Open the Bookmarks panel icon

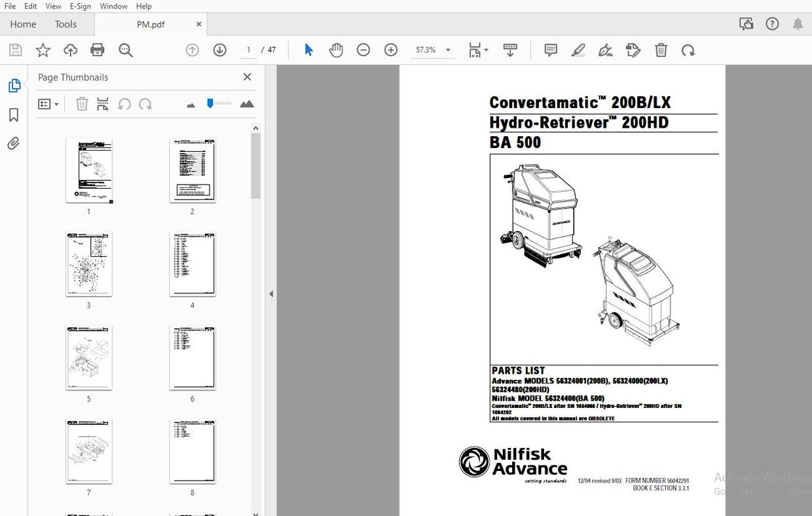pyautogui.click(x=13, y=115)
